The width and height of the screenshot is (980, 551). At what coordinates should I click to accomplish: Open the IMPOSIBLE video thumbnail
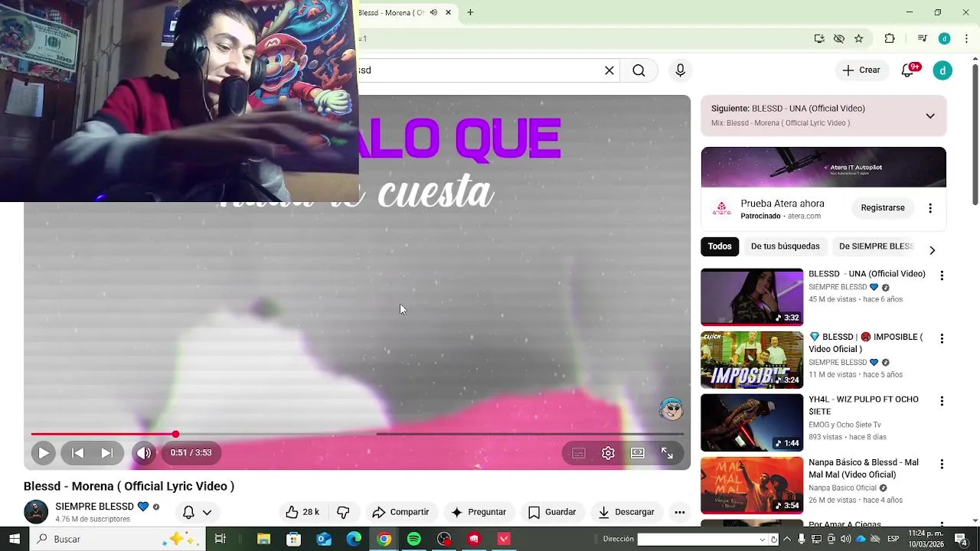(x=752, y=360)
